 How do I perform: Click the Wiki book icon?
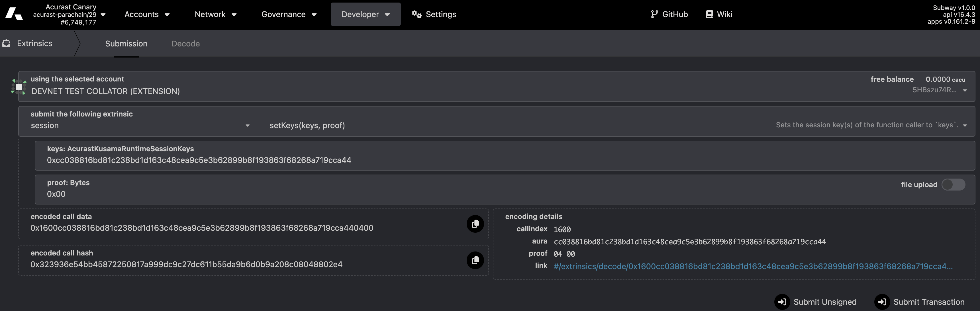click(709, 14)
